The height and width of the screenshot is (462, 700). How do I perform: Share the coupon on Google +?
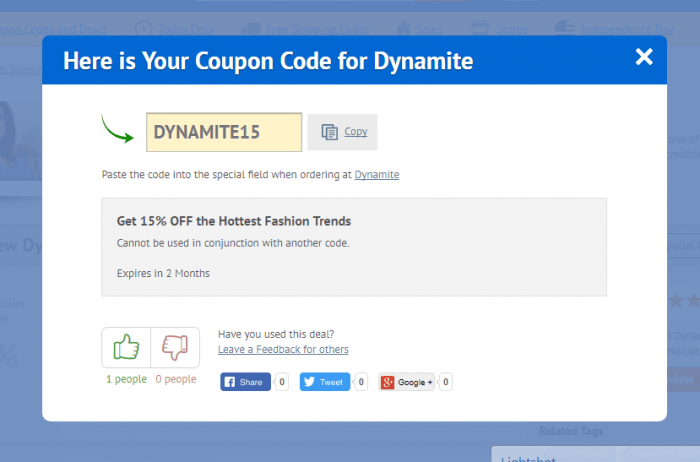pos(406,382)
